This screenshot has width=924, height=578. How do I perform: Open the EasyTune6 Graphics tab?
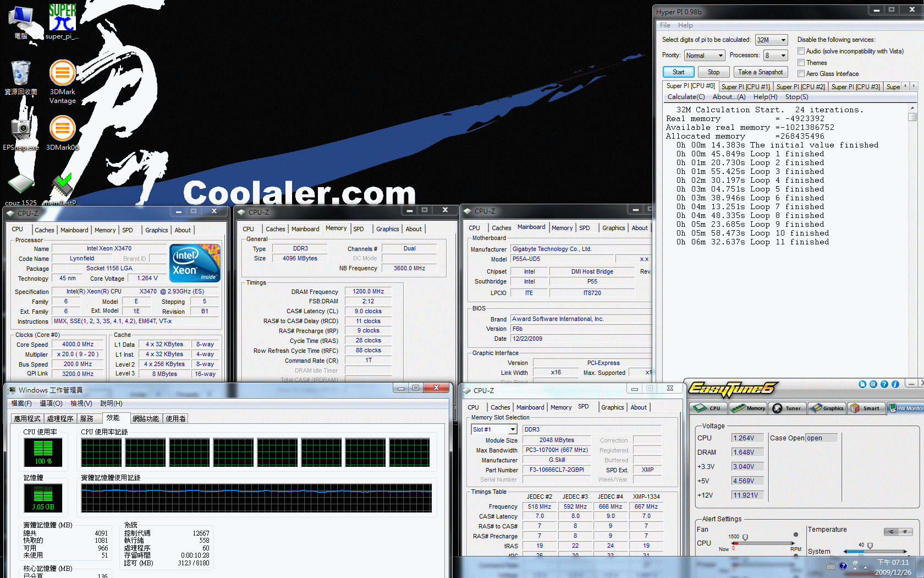tap(827, 408)
